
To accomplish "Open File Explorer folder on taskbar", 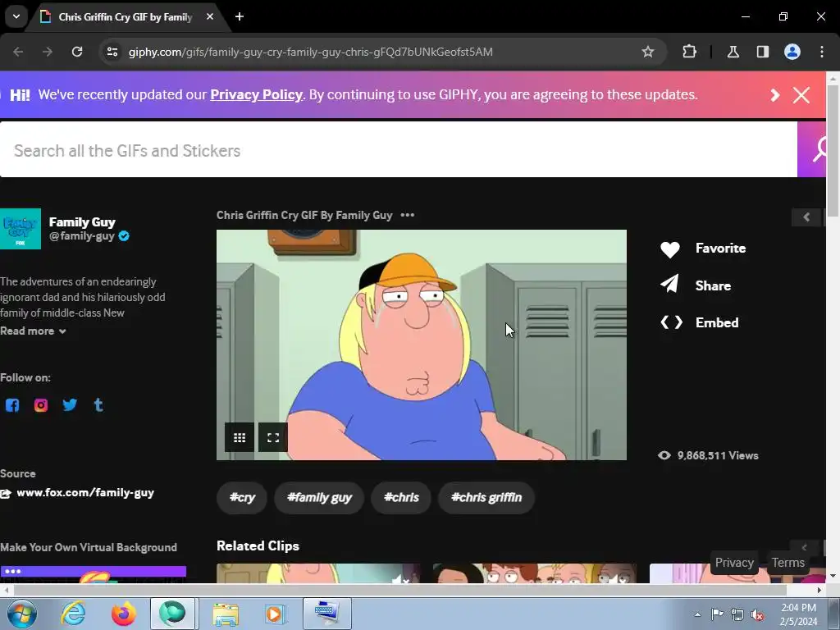I will [226, 614].
